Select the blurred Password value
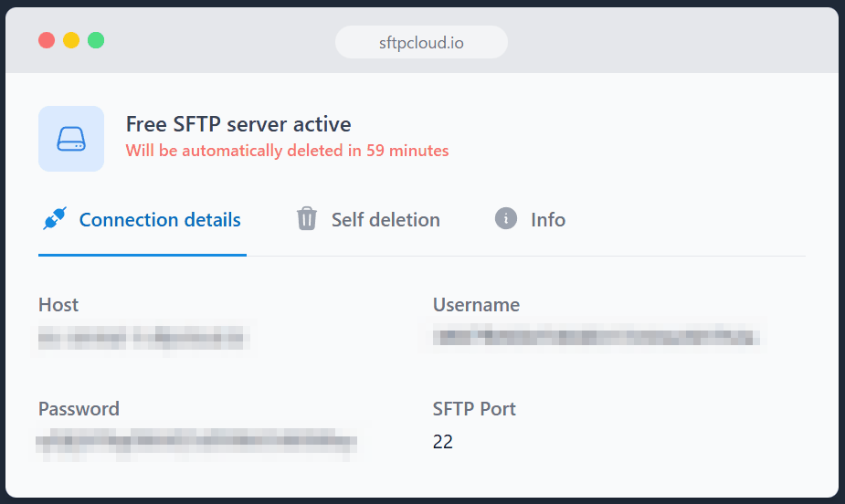This screenshot has height=504, width=845. pyautogui.click(x=196, y=443)
